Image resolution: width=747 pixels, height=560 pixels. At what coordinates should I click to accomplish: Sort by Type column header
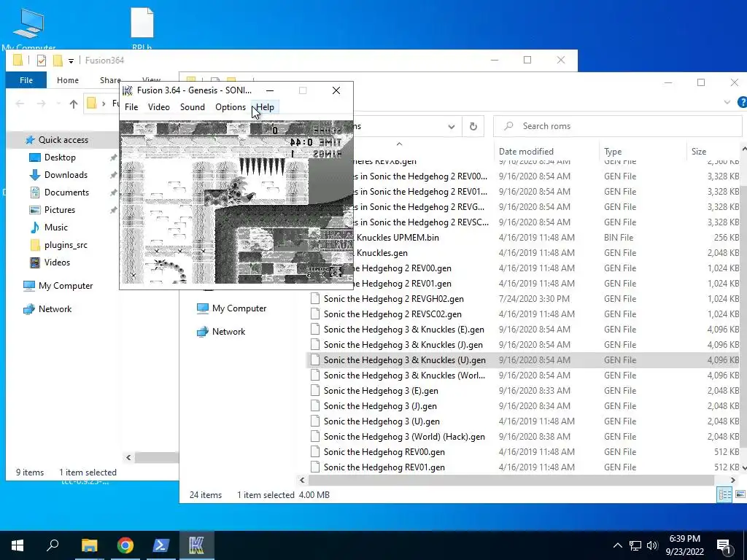(x=613, y=152)
